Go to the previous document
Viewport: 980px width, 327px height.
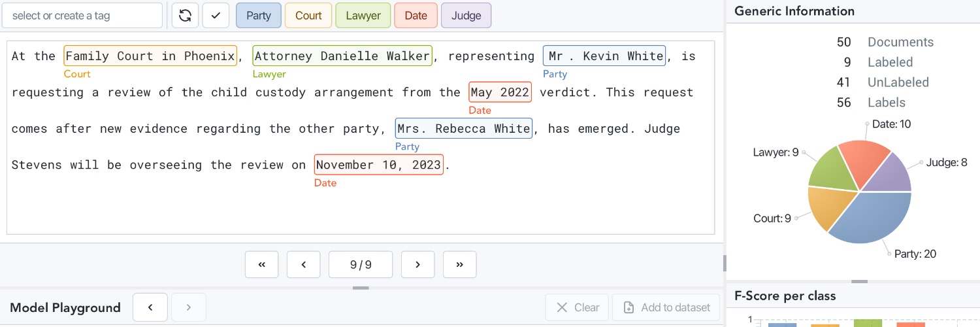click(304, 265)
